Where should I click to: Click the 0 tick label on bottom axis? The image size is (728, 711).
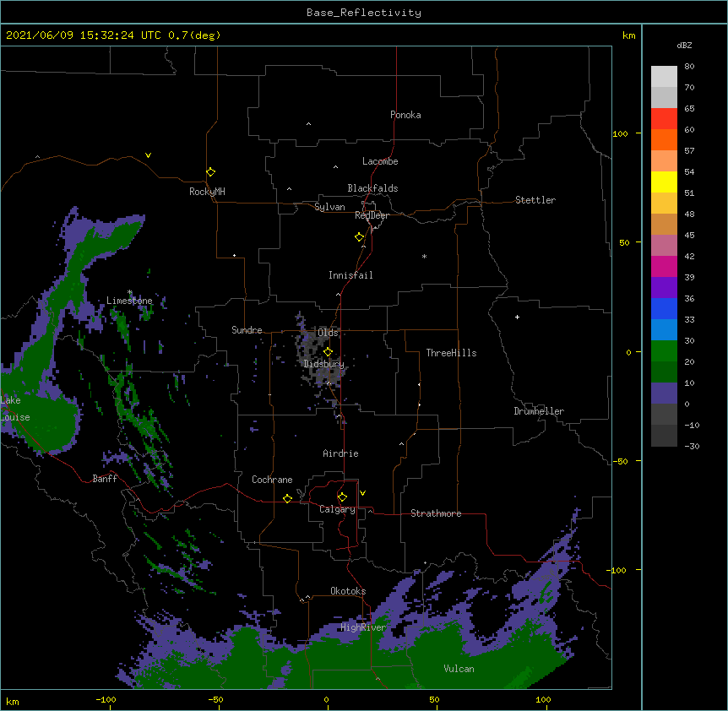click(x=326, y=699)
